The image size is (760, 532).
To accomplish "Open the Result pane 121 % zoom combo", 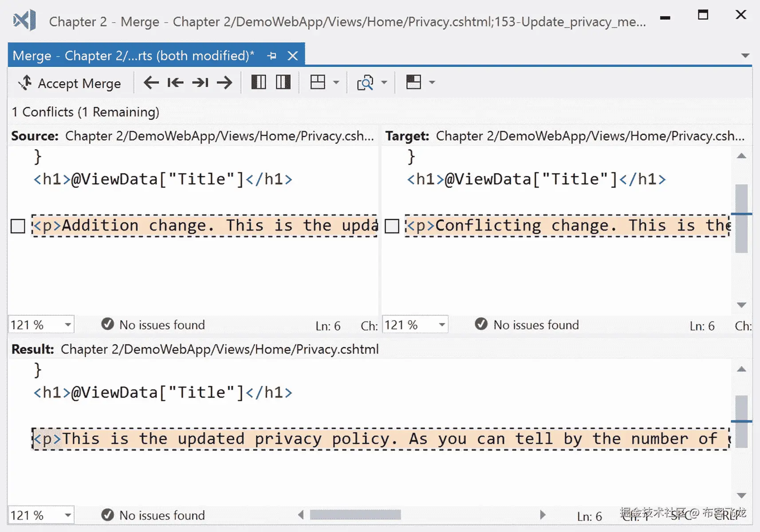I will [41, 516].
